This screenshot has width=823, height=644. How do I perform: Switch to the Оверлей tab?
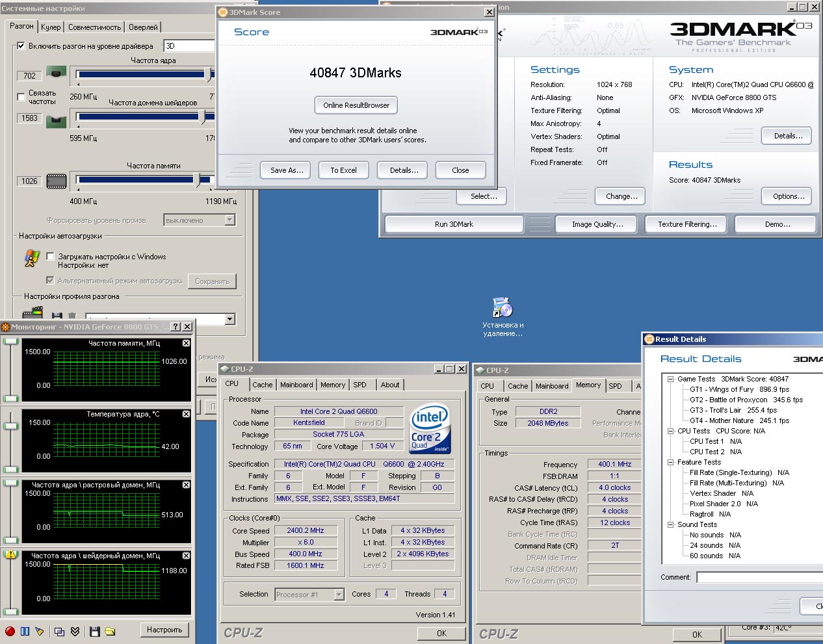143,27
